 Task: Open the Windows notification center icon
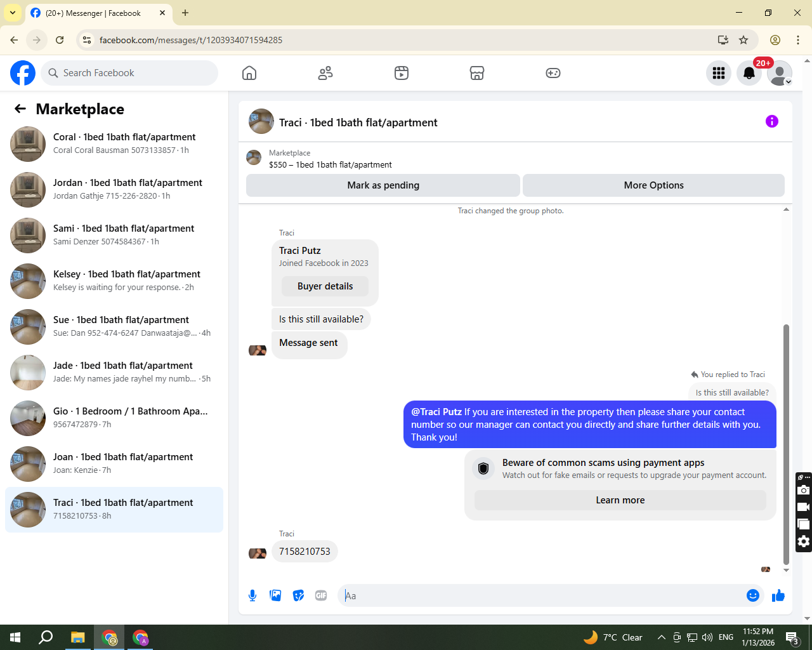(x=792, y=637)
